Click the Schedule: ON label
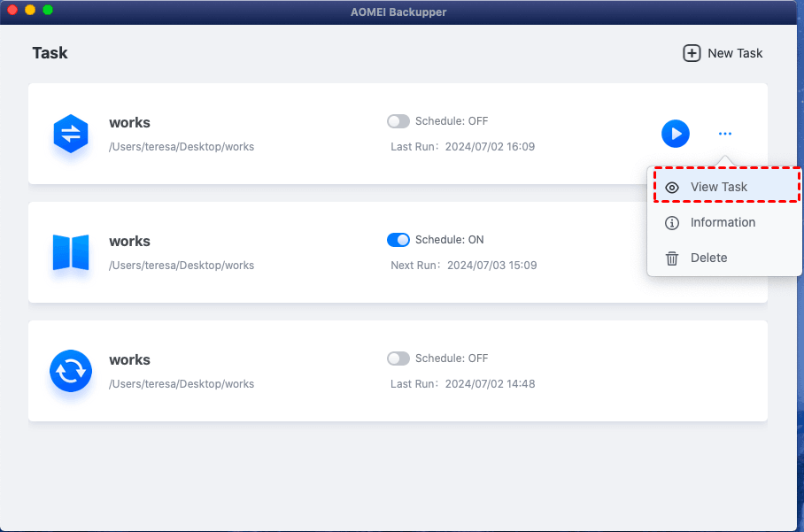The height and width of the screenshot is (532, 804). 449,240
